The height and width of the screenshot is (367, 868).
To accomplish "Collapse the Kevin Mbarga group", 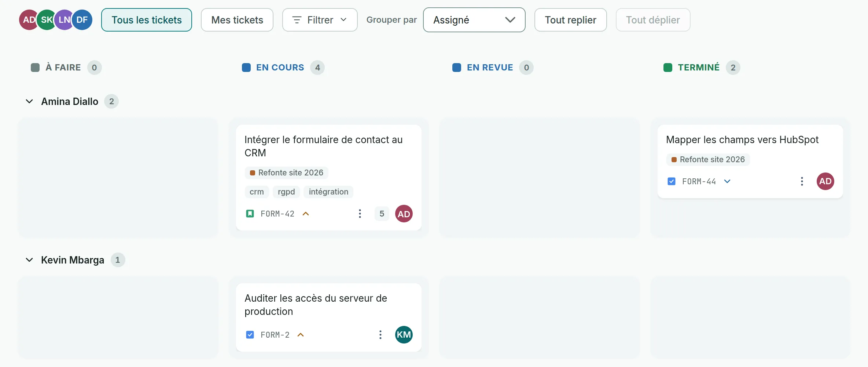I will click(29, 260).
